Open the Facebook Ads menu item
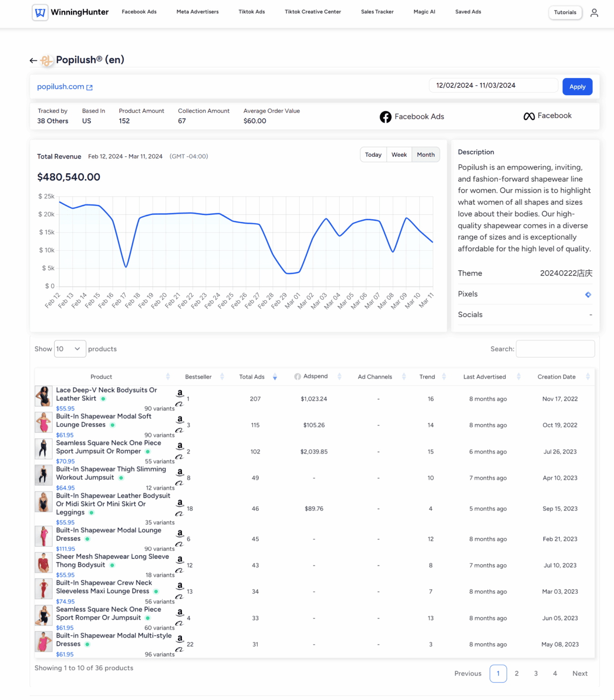Image resolution: width=614 pixels, height=700 pixels. click(139, 12)
